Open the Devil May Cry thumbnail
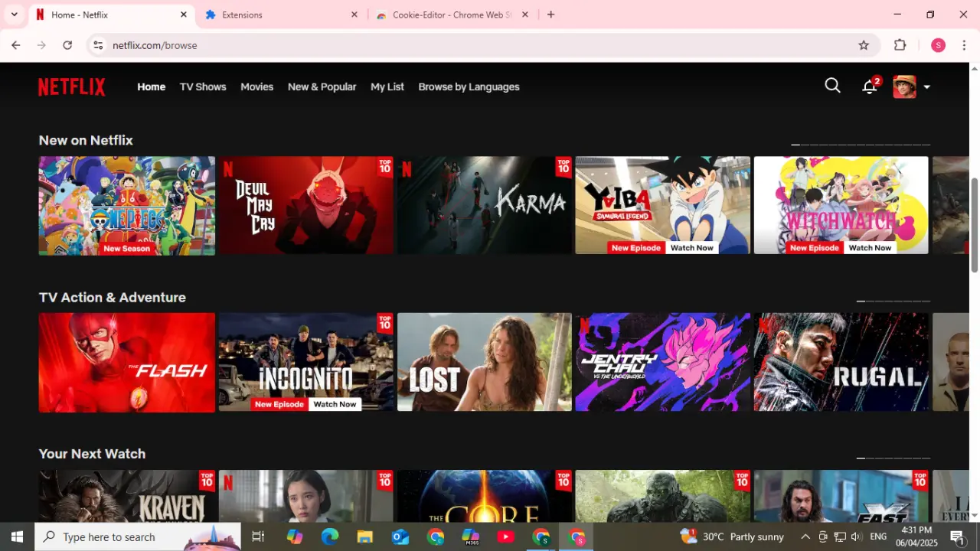This screenshot has width=980, height=551. click(305, 205)
